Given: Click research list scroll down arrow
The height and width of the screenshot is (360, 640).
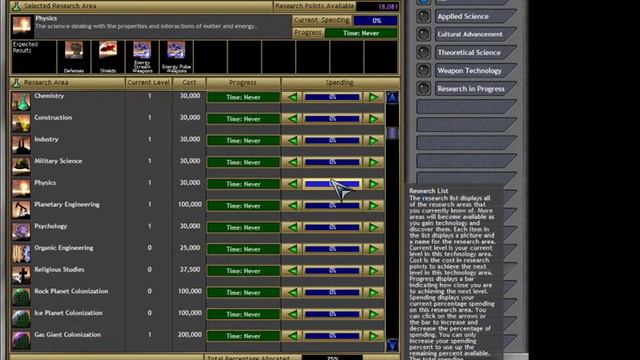Looking at the screenshot, I should 392,345.
